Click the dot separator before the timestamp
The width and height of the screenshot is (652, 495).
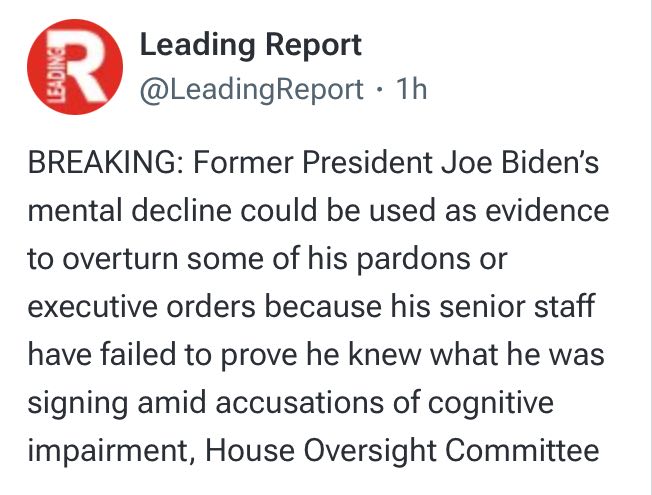pos(379,89)
